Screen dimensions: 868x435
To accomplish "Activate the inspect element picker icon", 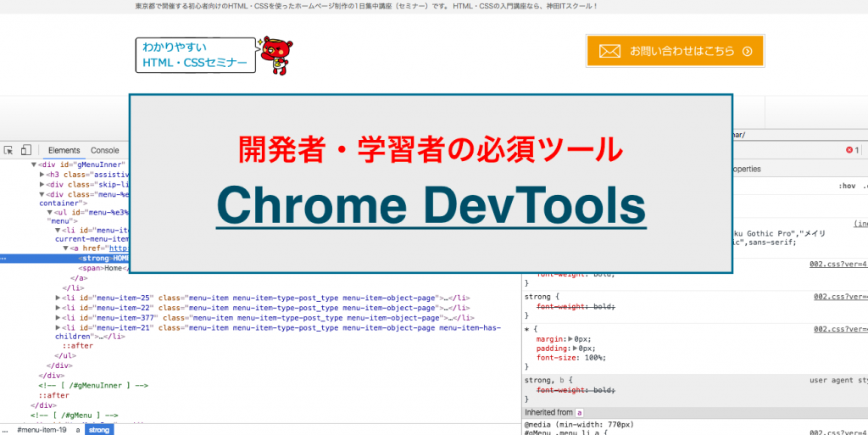I will pyautogui.click(x=8, y=150).
